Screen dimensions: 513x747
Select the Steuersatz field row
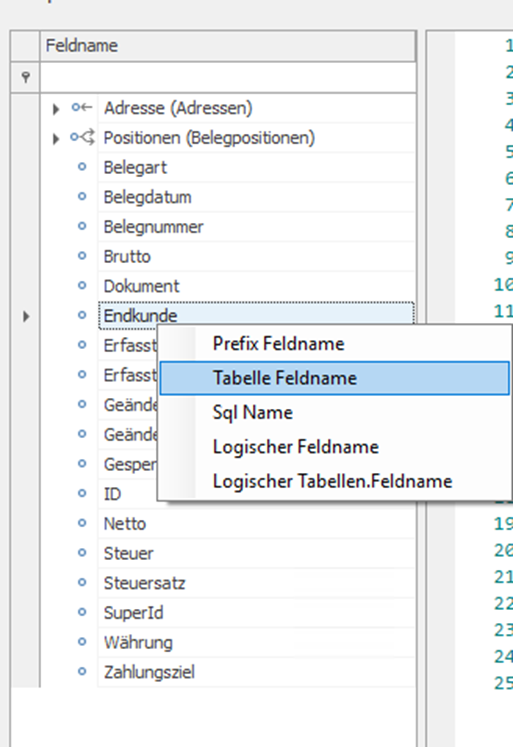(x=256, y=583)
